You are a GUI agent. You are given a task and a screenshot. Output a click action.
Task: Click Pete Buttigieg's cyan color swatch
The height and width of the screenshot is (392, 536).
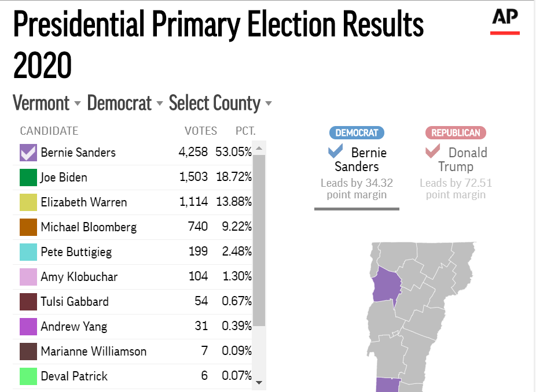point(28,252)
